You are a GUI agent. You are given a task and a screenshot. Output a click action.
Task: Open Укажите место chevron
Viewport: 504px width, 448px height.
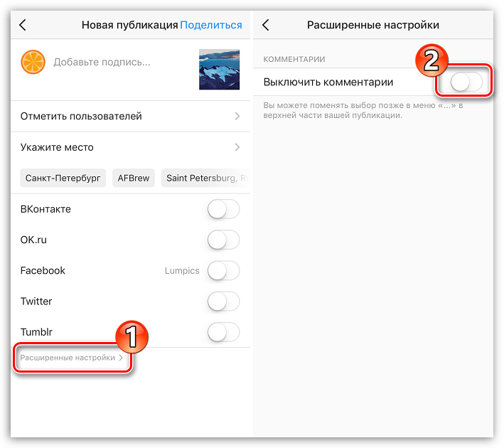coord(237,147)
